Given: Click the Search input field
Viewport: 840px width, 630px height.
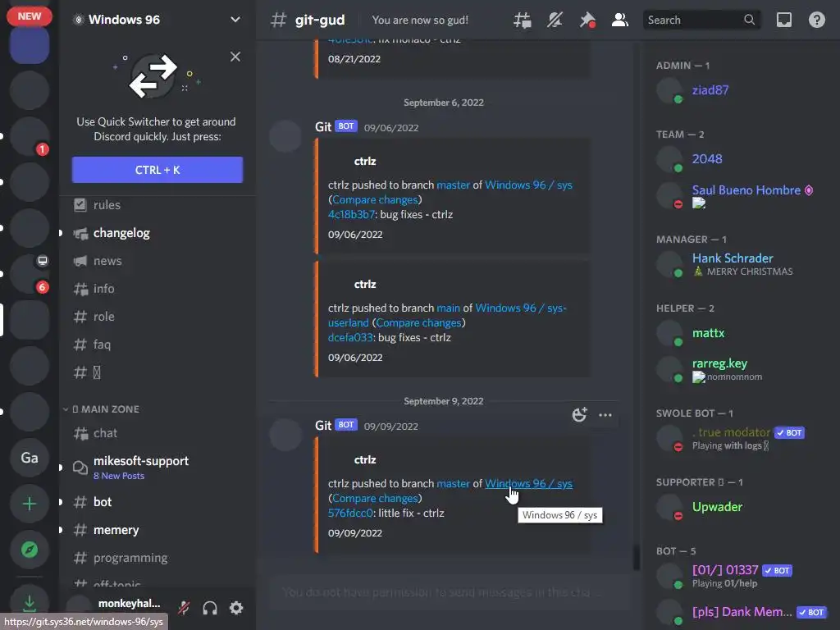Looking at the screenshot, I should point(701,21).
